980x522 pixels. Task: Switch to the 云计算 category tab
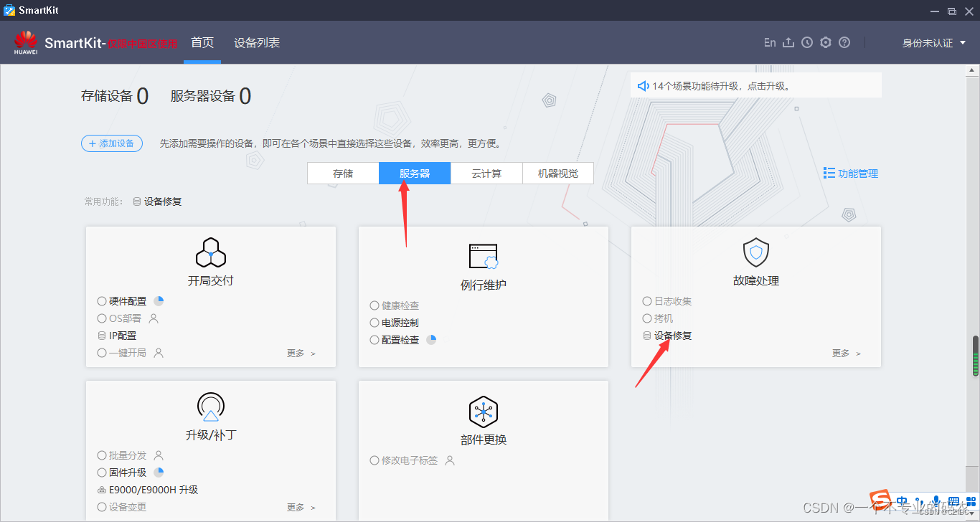pos(486,174)
